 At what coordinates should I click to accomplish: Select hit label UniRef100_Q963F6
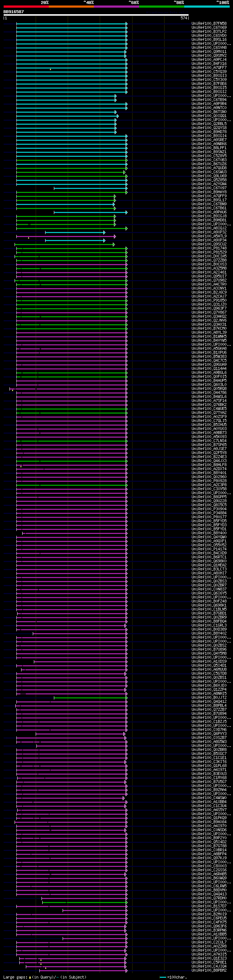(x=209, y=926)
